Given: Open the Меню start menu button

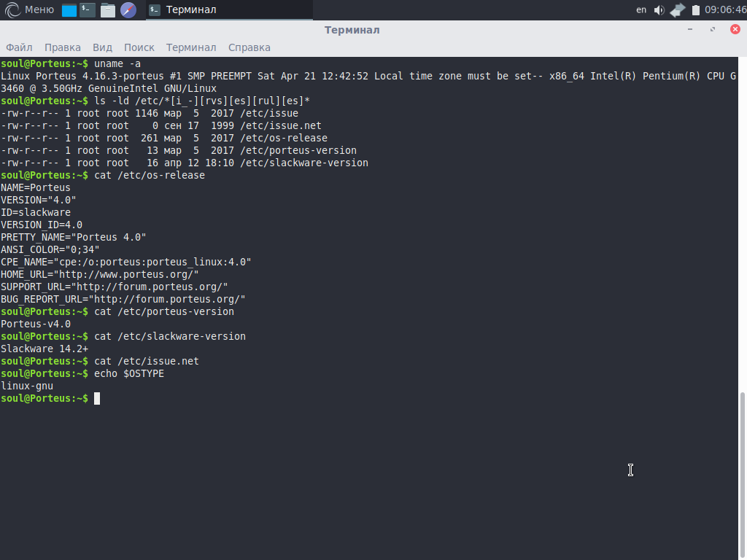Looking at the screenshot, I should pos(29,9).
